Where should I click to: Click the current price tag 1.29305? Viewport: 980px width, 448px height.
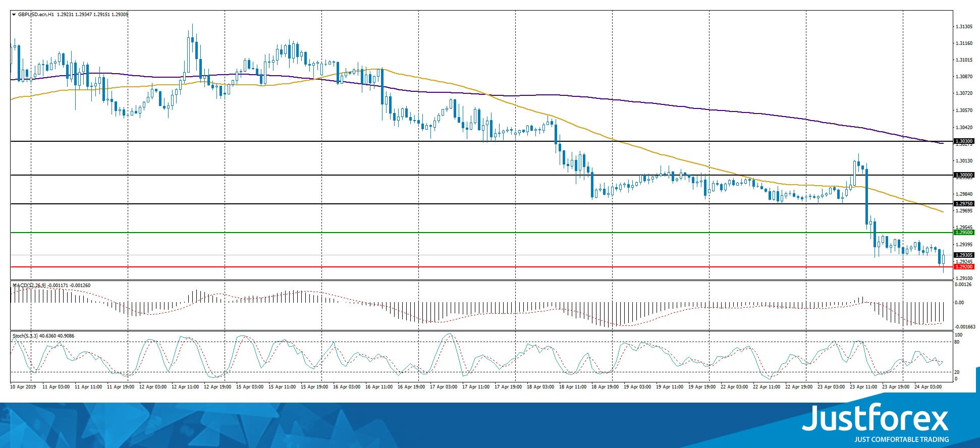click(x=964, y=255)
